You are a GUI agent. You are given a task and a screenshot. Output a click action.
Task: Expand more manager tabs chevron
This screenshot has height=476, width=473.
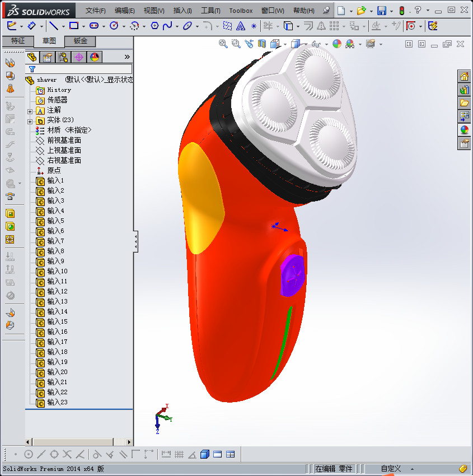pyautogui.click(x=127, y=57)
